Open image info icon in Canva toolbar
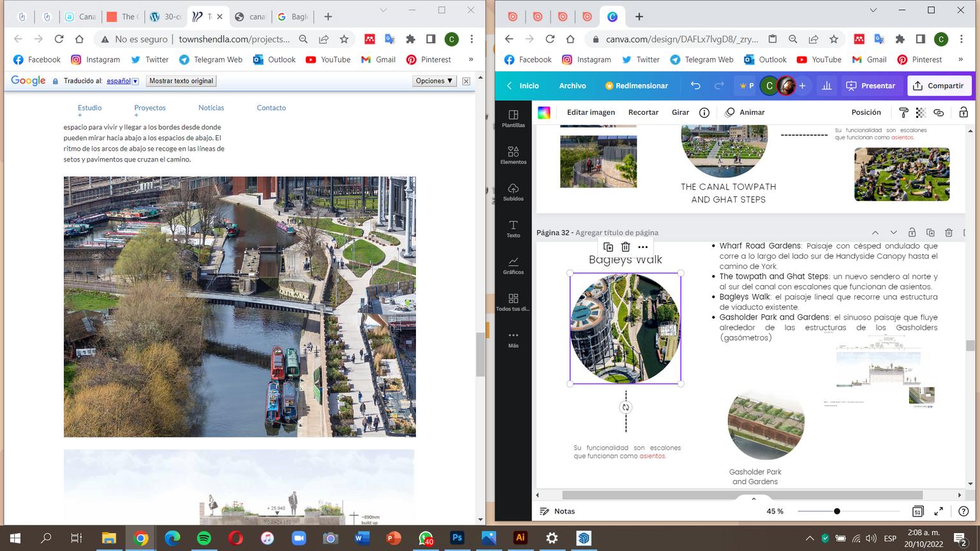The width and height of the screenshot is (980, 551). pos(704,112)
